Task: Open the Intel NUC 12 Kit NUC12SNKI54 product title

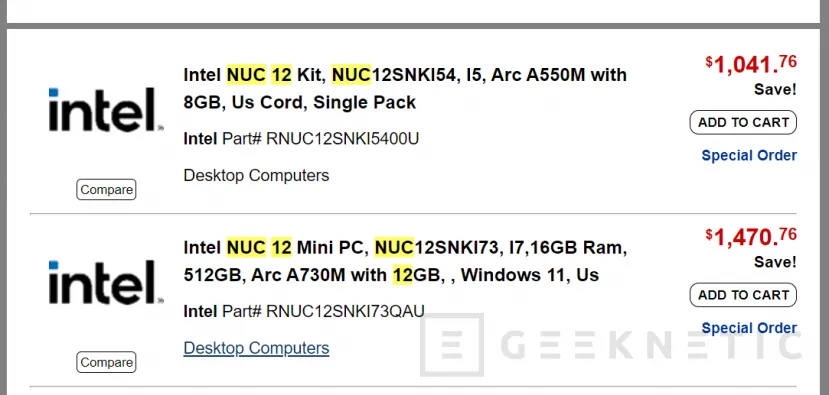Action: [x=405, y=88]
